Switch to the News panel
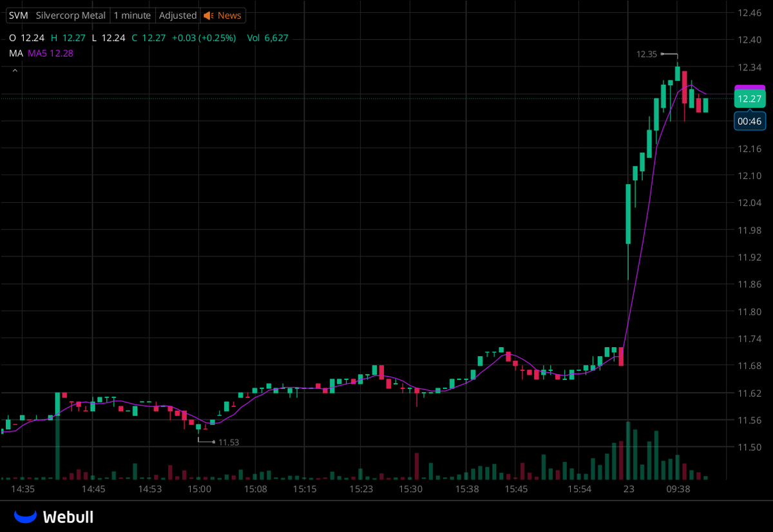This screenshot has width=773, height=532. tap(229, 15)
